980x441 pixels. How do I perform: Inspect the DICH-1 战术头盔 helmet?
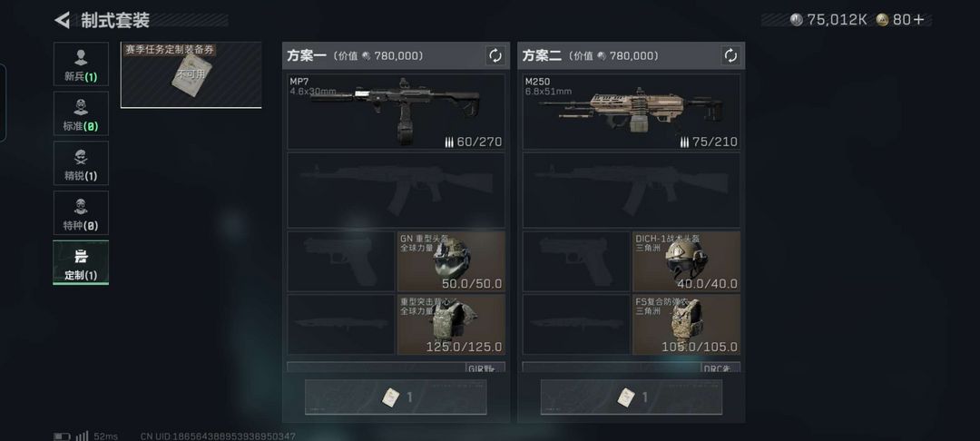686,261
